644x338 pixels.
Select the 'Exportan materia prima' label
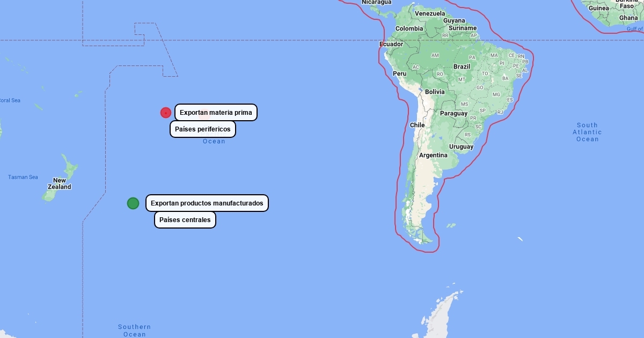pyautogui.click(x=216, y=113)
